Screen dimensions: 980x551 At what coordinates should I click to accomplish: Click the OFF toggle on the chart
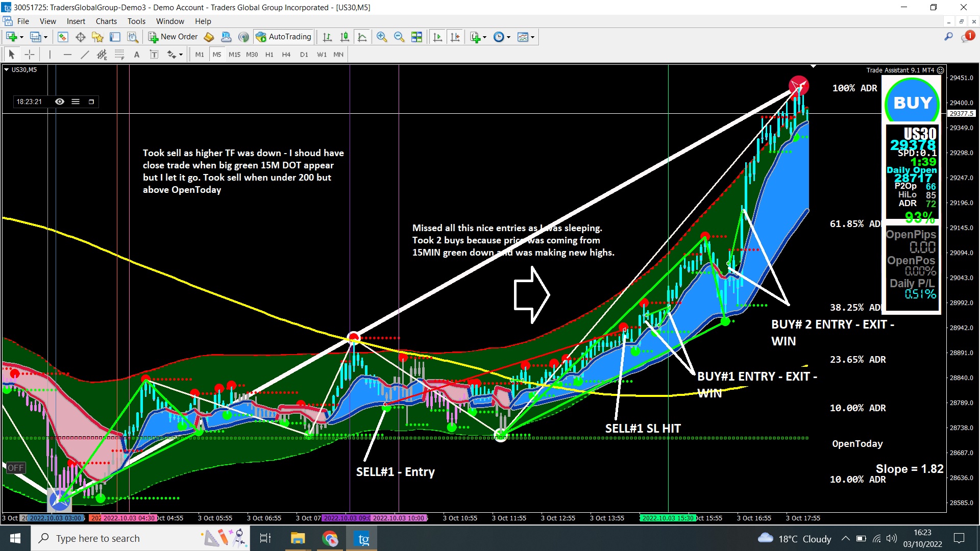tap(15, 468)
